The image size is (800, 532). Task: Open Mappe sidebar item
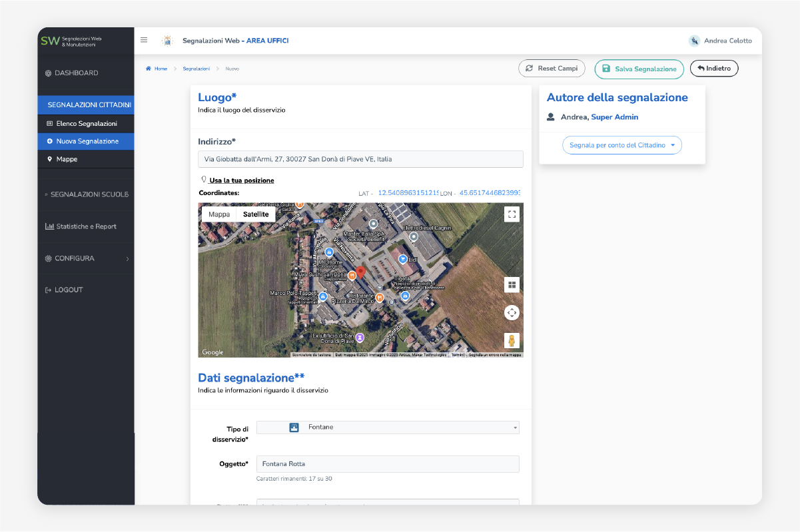pyautogui.click(x=67, y=159)
